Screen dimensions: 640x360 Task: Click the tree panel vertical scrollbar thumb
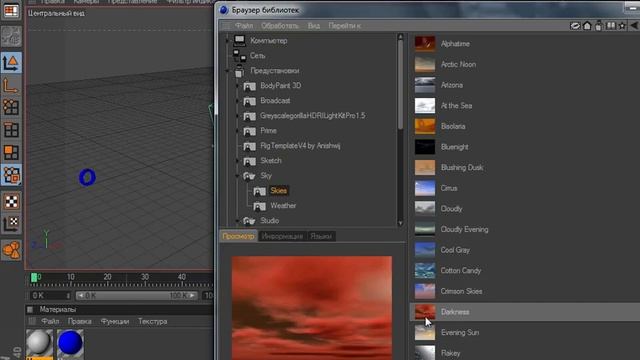400,86
